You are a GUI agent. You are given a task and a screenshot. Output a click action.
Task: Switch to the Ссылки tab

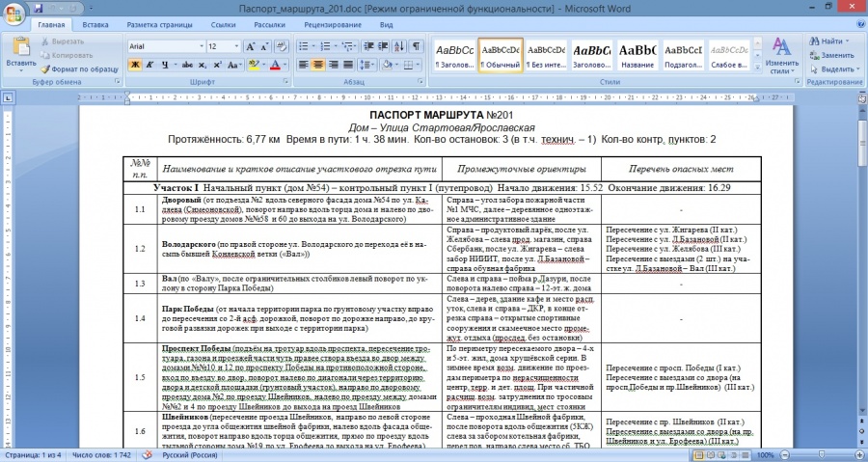[223, 25]
